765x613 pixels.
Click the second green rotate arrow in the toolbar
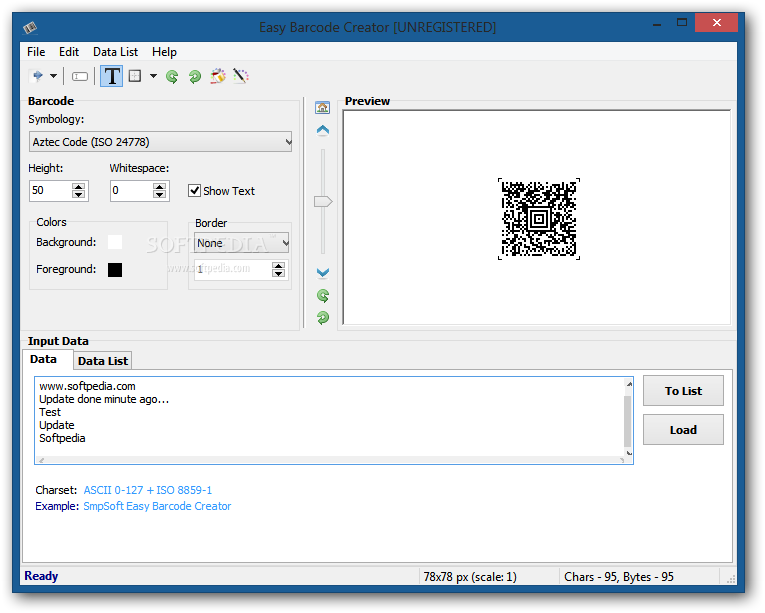click(195, 77)
